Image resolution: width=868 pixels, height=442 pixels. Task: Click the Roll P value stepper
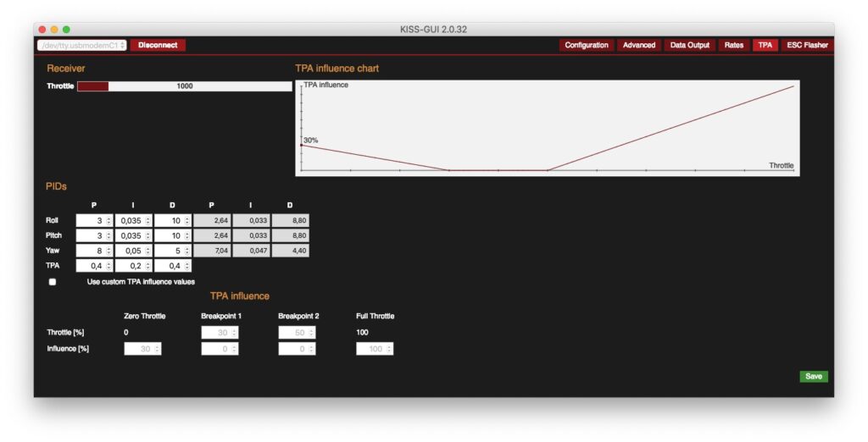108,220
